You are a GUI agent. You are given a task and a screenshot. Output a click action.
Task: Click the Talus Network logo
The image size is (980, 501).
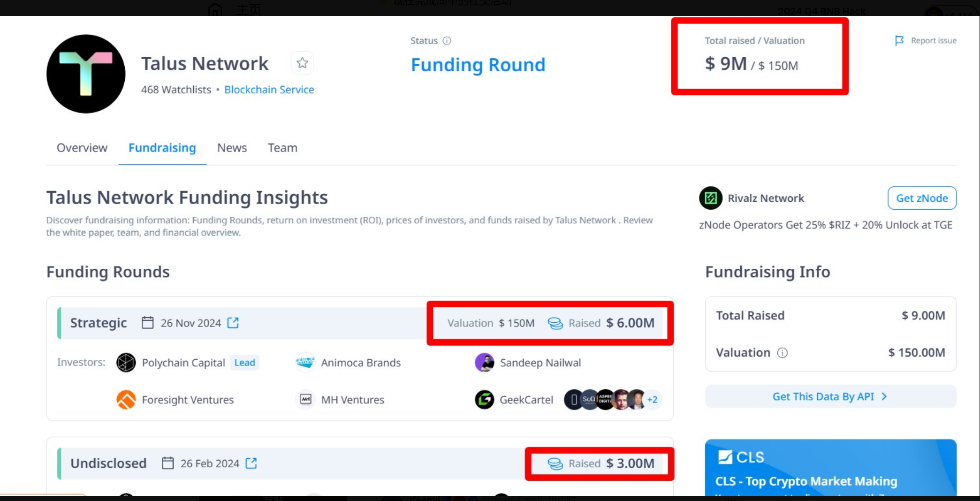click(x=86, y=74)
